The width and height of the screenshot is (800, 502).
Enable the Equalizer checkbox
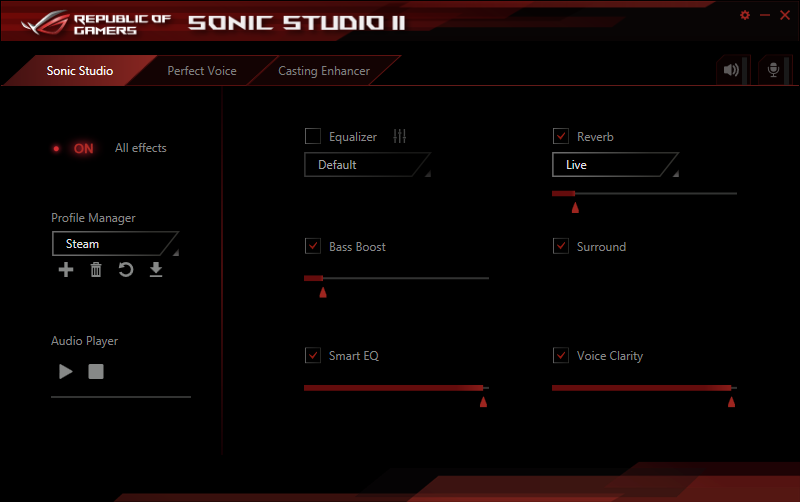pyautogui.click(x=313, y=137)
